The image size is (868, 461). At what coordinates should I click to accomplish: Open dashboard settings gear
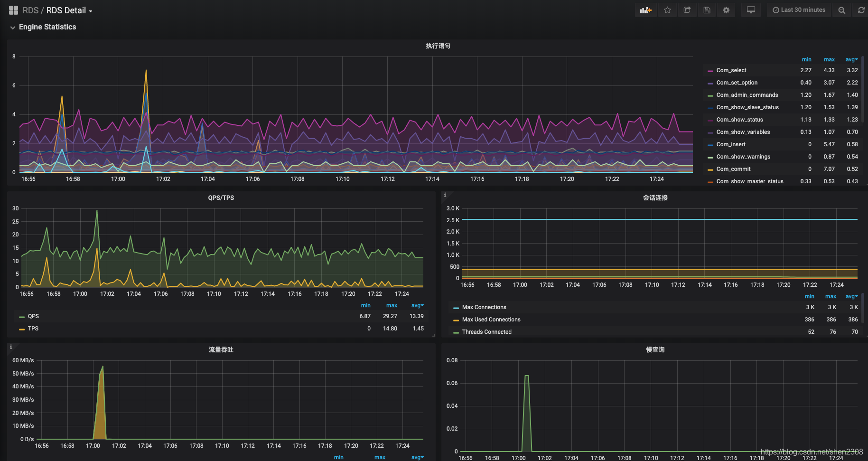pos(726,10)
